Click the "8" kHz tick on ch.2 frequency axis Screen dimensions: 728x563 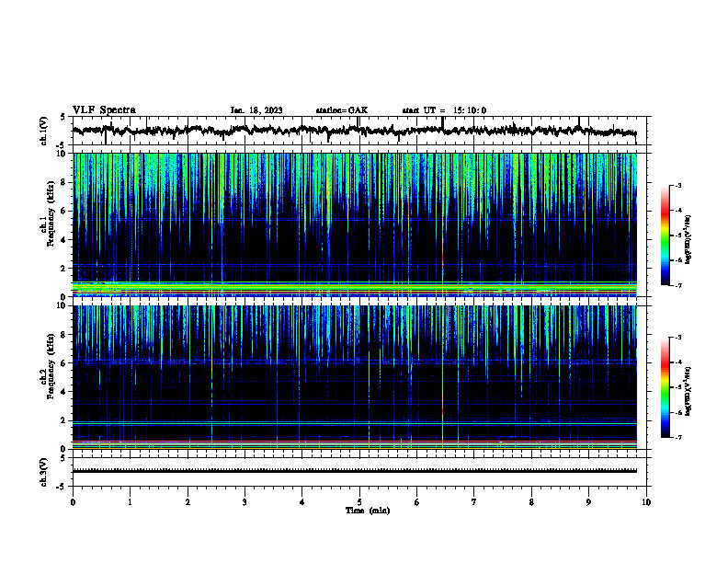(65, 335)
